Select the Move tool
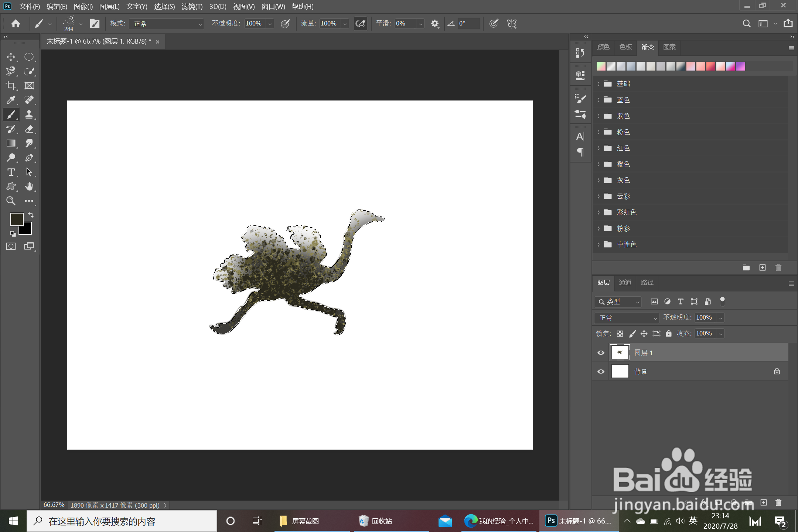Viewport: 798px width, 532px height. pyautogui.click(x=11, y=57)
